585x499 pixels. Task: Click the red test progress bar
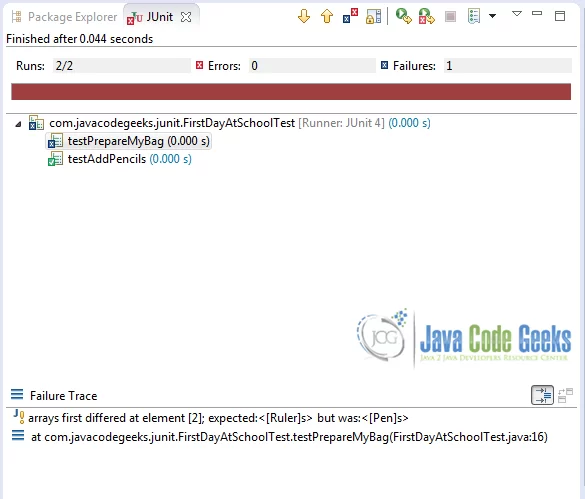(x=291, y=92)
